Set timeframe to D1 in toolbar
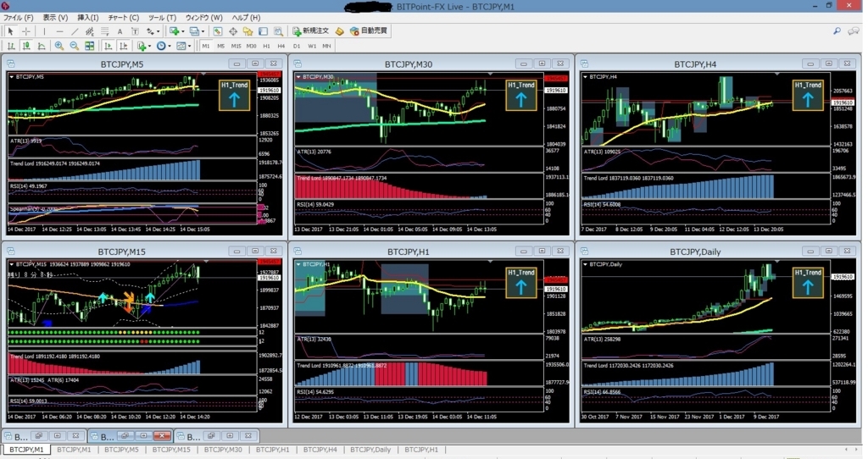This screenshot has height=459, width=868. point(296,46)
